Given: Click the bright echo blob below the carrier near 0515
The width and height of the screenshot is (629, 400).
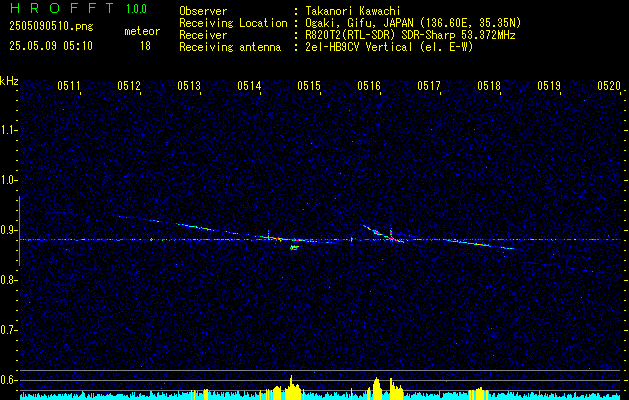Looking at the screenshot, I should [x=294, y=248].
